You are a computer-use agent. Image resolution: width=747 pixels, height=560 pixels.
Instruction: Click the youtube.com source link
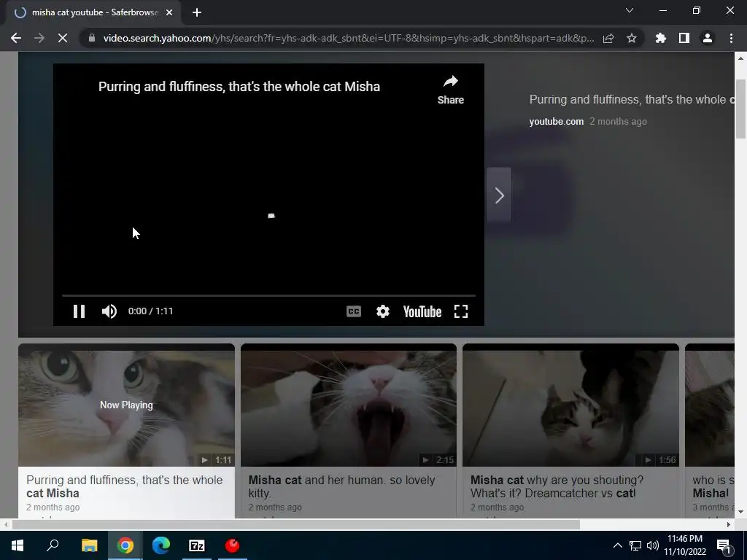pyautogui.click(x=557, y=122)
